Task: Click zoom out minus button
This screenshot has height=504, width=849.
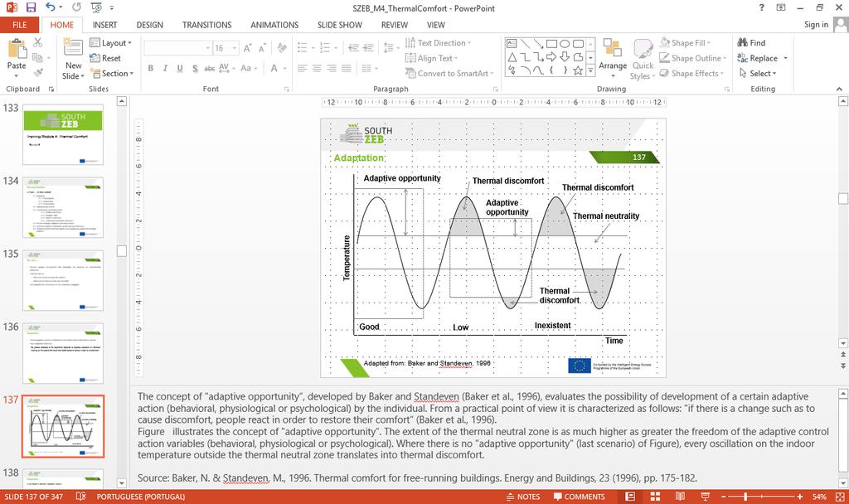Action: (x=723, y=497)
